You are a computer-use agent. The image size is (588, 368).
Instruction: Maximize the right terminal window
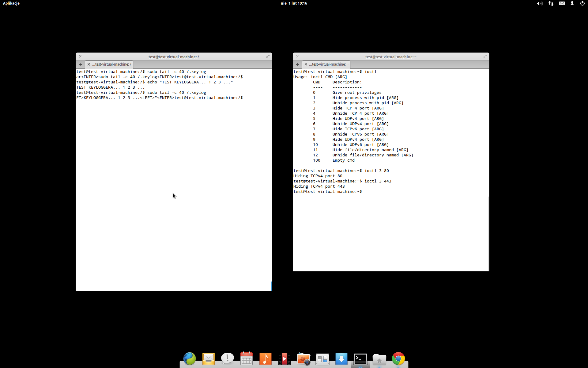pyautogui.click(x=485, y=56)
